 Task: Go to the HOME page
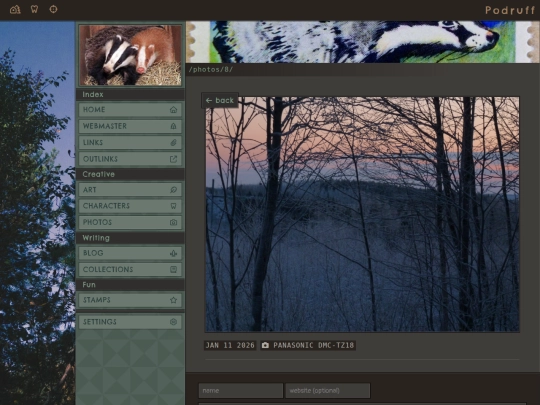click(x=130, y=110)
